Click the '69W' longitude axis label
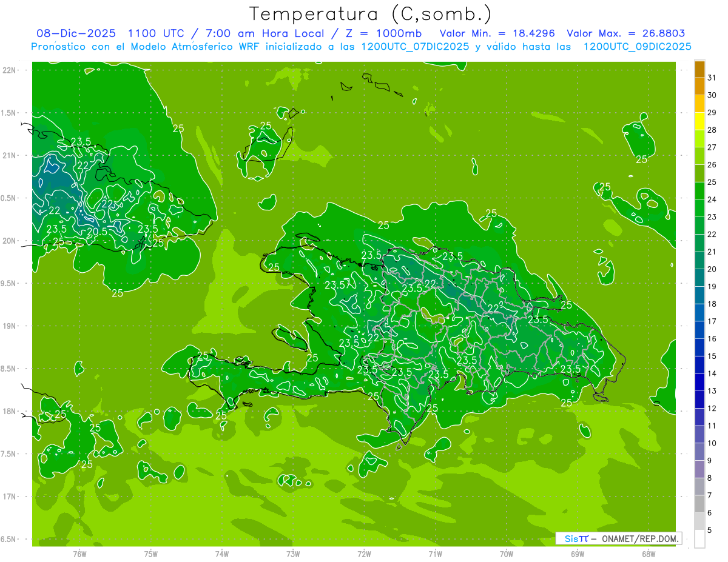 [578, 554]
